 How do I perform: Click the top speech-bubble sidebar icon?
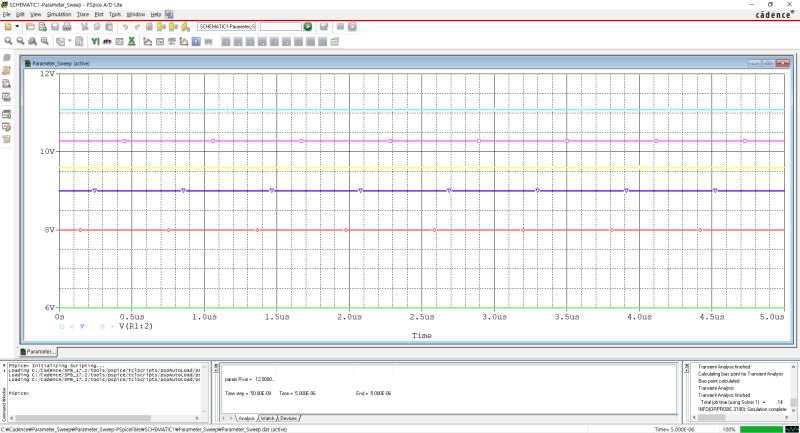point(7,58)
